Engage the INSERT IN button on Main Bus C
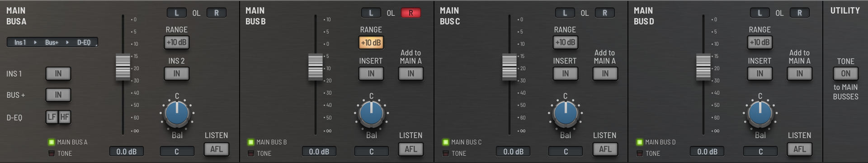 click(565, 73)
